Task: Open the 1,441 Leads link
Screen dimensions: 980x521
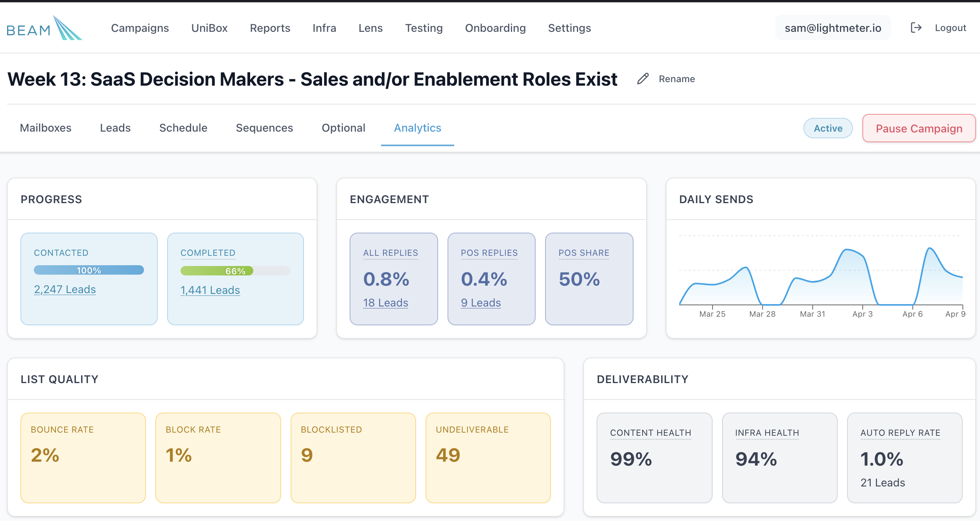Action: (x=210, y=290)
